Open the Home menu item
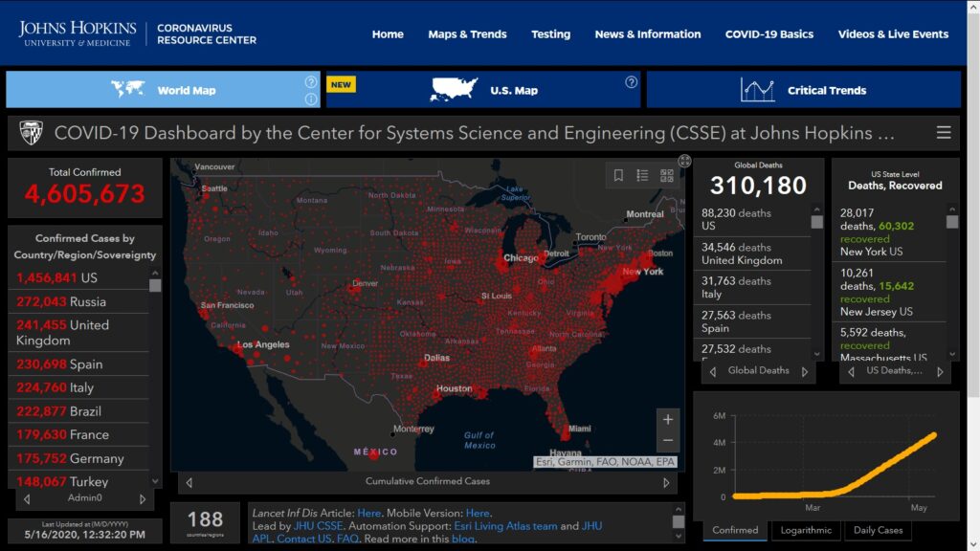The image size is (980, 551). [388, 34]
